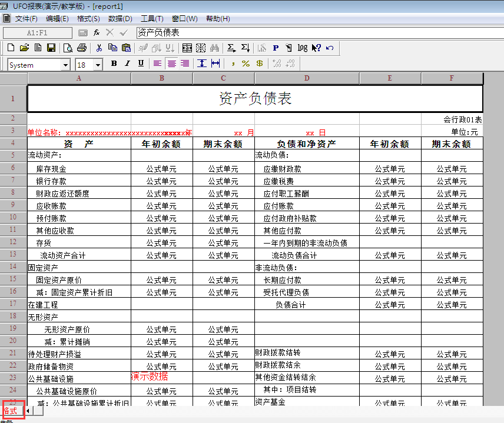Click the Print icon
The height and width of the screenshot is (423, 504).
(x=82, y=48)
